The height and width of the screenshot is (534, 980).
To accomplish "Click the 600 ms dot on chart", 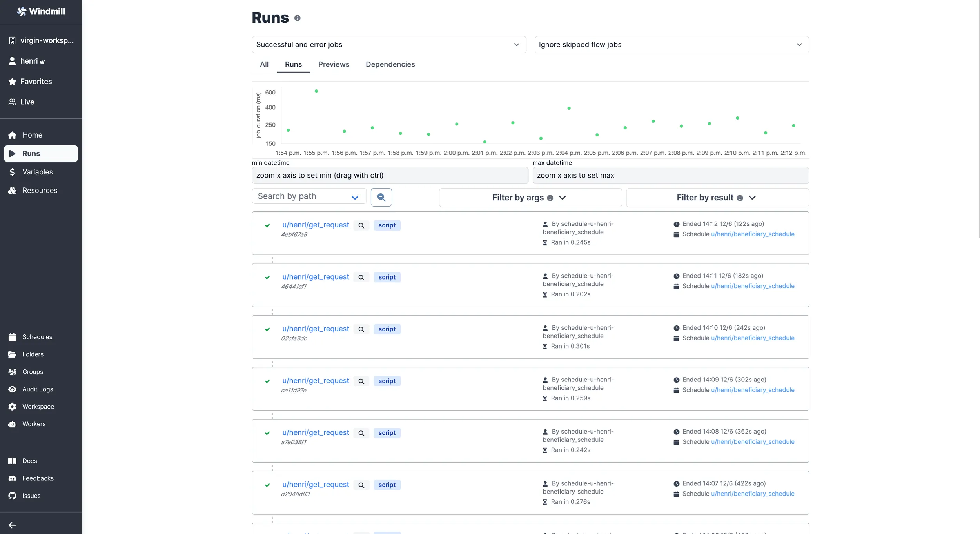I will [316, 91].
